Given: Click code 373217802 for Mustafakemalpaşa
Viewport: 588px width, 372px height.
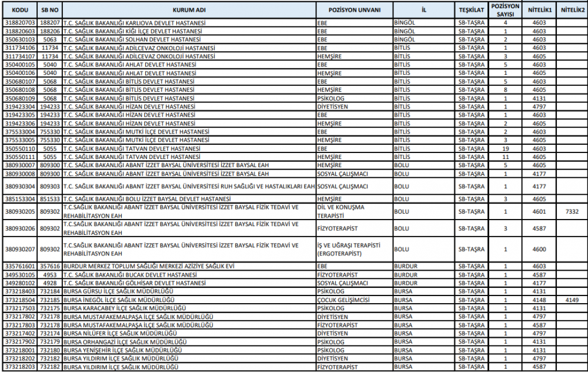Looking at the screenshot, I should coord(20,317).
